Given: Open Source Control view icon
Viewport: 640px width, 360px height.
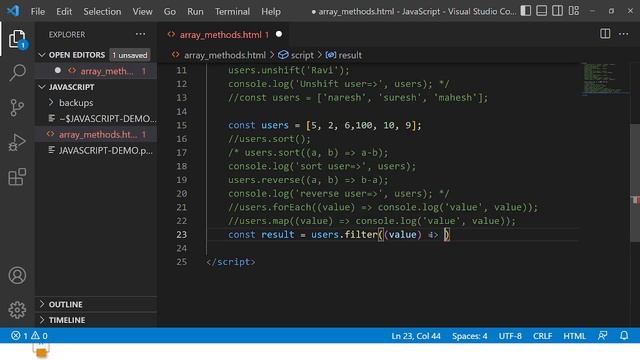Looking at the screenshot, I should (17, 108).
